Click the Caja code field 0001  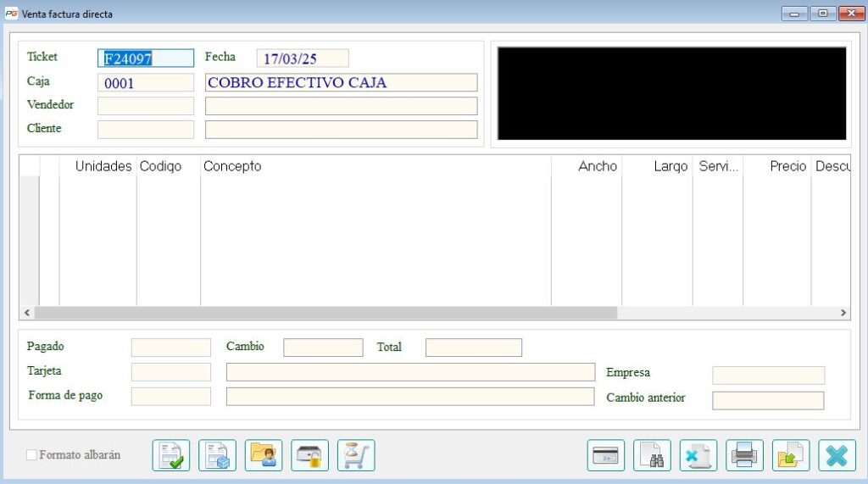click(x=146, y=82)
